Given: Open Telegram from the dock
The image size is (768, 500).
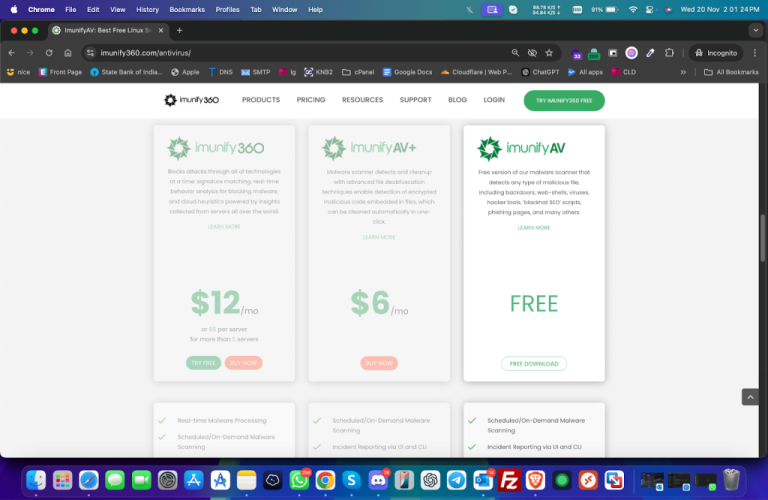Looking at the screenshot, I should point(456,480).
